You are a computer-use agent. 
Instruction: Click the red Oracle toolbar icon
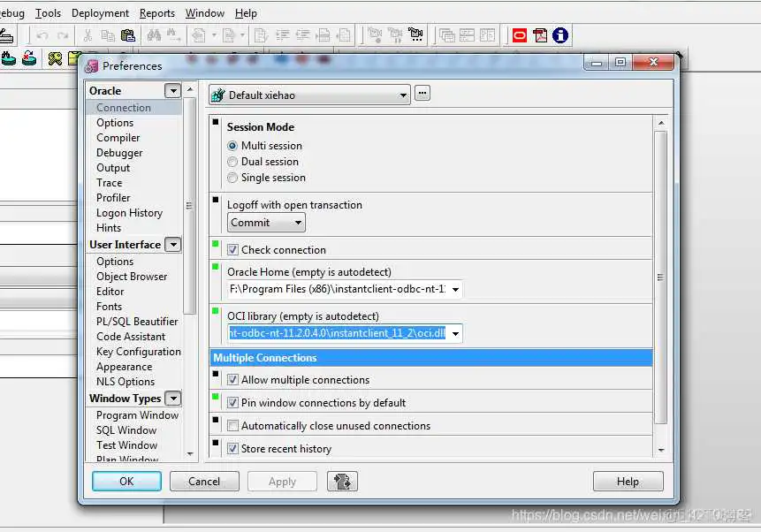tap(519, 35)
